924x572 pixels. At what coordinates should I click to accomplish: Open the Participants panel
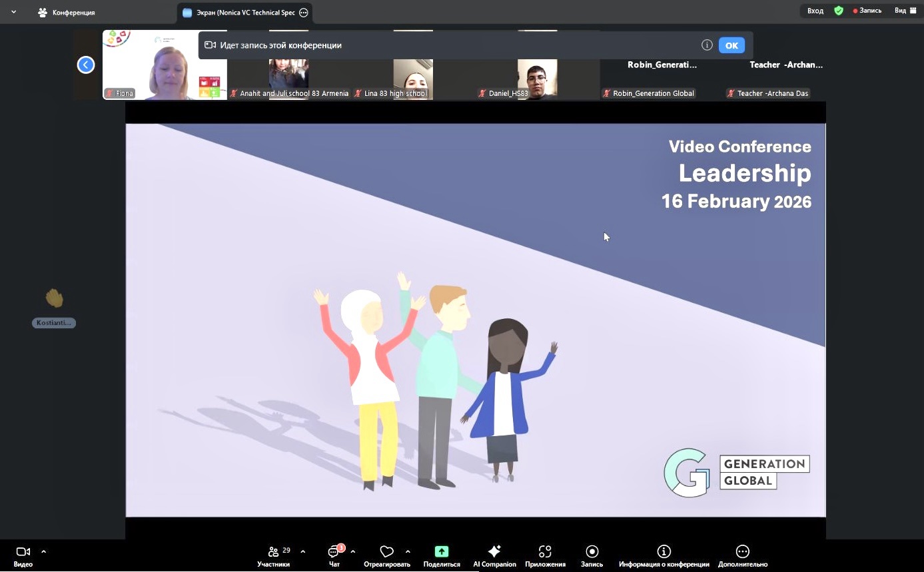coord(274,552)
